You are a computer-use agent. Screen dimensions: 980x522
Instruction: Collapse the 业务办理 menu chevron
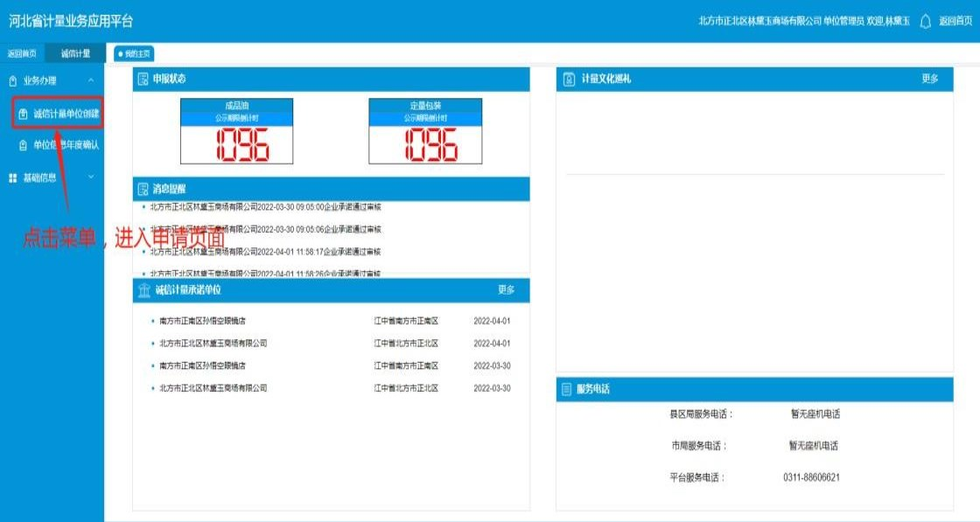[x=91, y=80]
